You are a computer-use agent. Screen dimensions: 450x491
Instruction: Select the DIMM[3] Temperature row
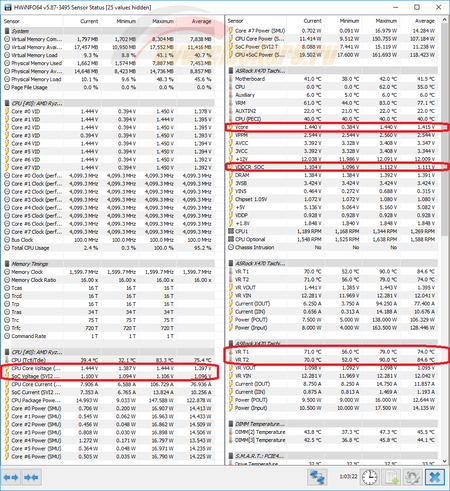[333, 440]
